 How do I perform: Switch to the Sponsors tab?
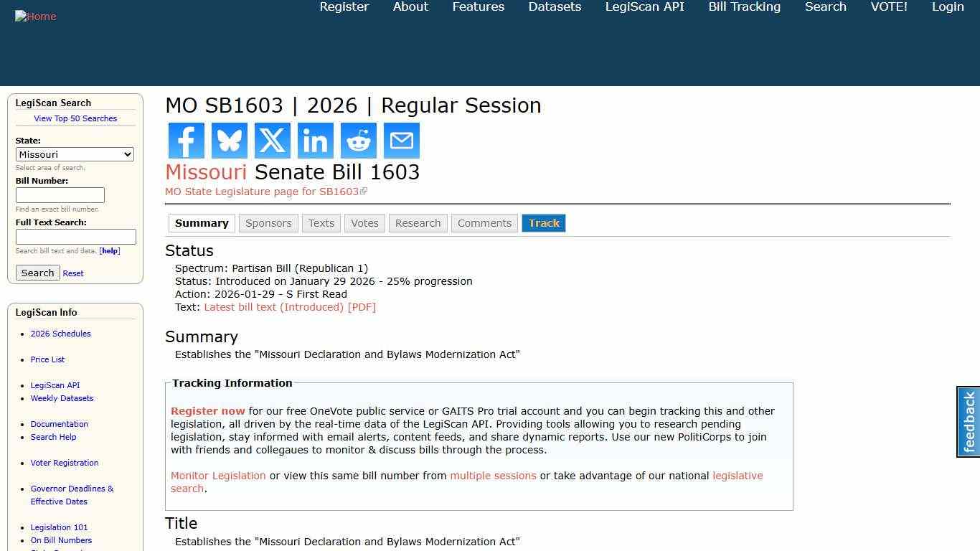point(268,223)
